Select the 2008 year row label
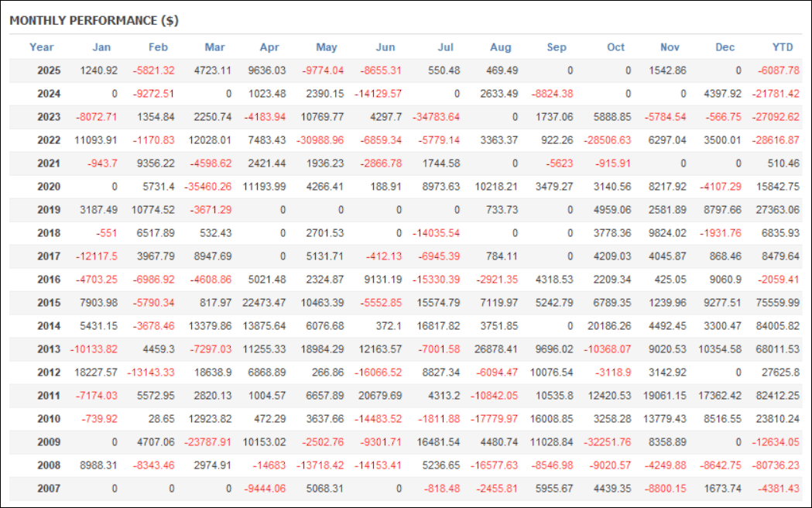The image size is (812, 508). (49, 465)
